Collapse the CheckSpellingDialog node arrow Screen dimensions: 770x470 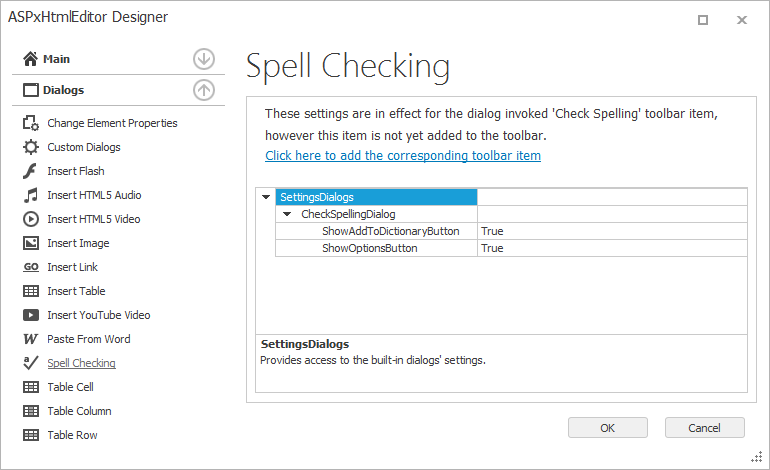pos(287,214)
